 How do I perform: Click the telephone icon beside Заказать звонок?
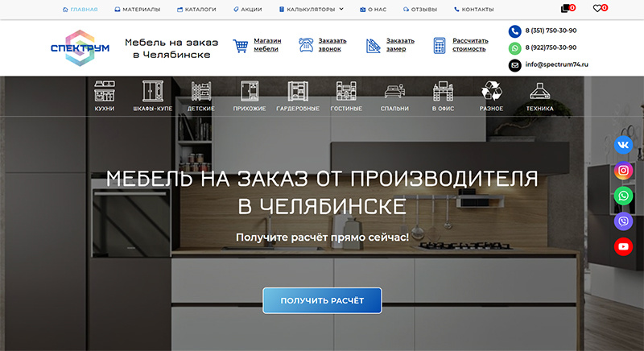tap(306, 45)
